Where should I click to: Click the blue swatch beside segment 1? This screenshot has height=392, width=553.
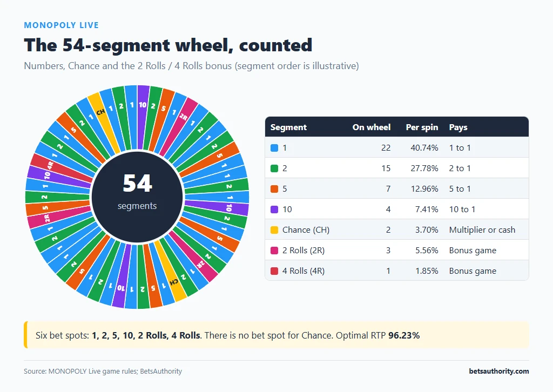(274, 148)
